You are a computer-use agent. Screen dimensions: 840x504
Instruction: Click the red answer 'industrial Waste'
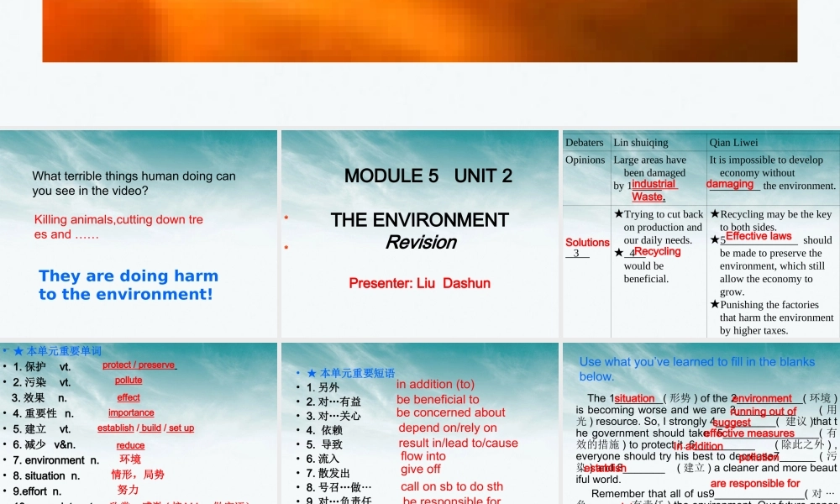click(x=654, y=190)
